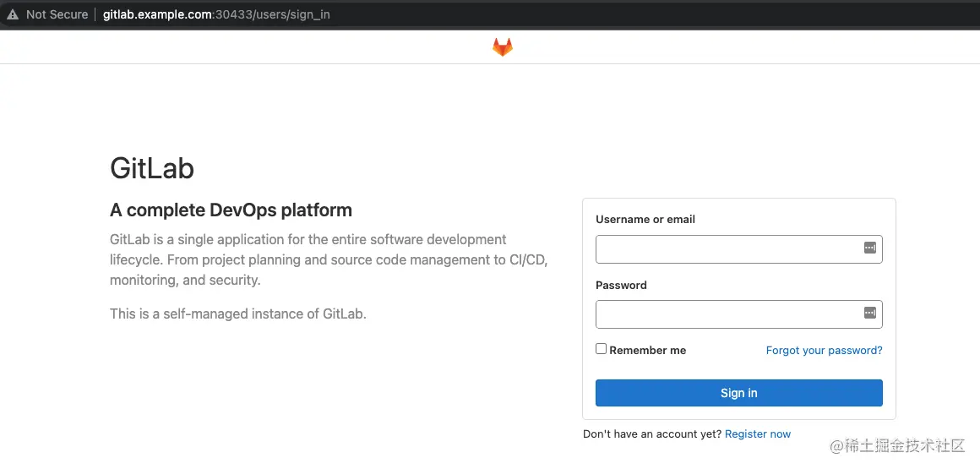
Task: Click the GitLab fox logo
Action: pyautogui.click(x=503, y=47)
